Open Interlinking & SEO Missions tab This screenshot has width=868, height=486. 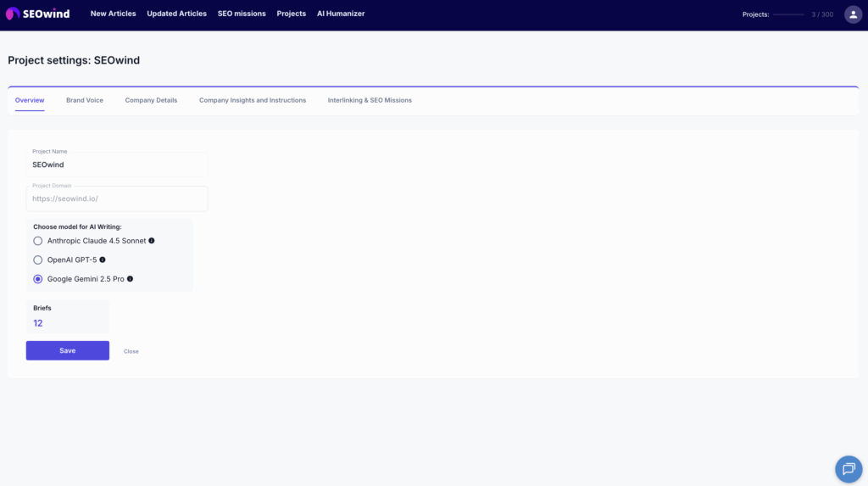point(370,100)
